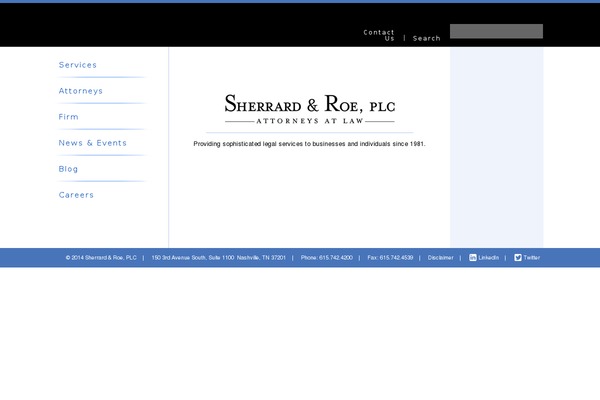The width and height of the screenshot is (600, 400).
Task: Click the Phone: 615.742.4200 text
Action: 326,258
